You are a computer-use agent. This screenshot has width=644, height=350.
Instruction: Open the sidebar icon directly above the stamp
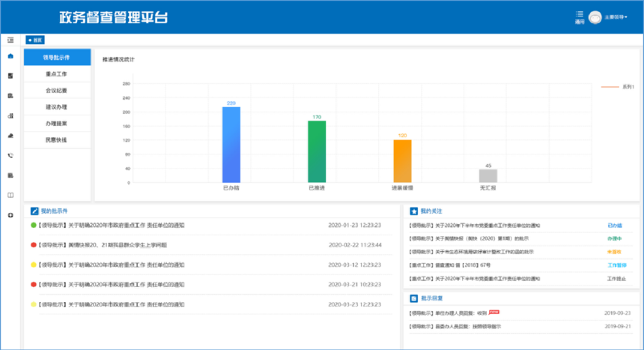[x=10, y=115]
